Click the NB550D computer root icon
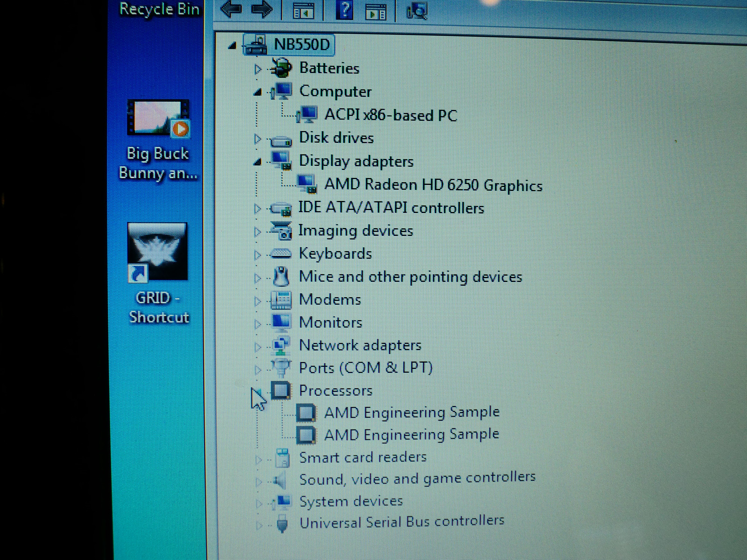 255,45
